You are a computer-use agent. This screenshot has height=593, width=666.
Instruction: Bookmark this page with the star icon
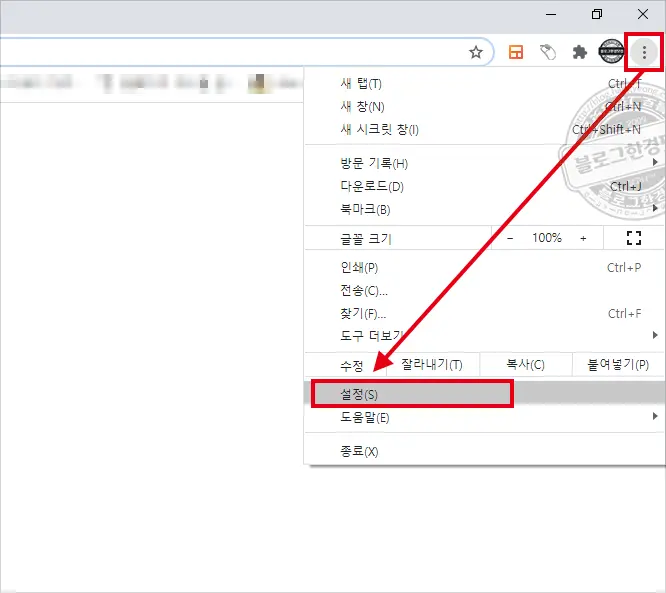(x=476, y=52)
